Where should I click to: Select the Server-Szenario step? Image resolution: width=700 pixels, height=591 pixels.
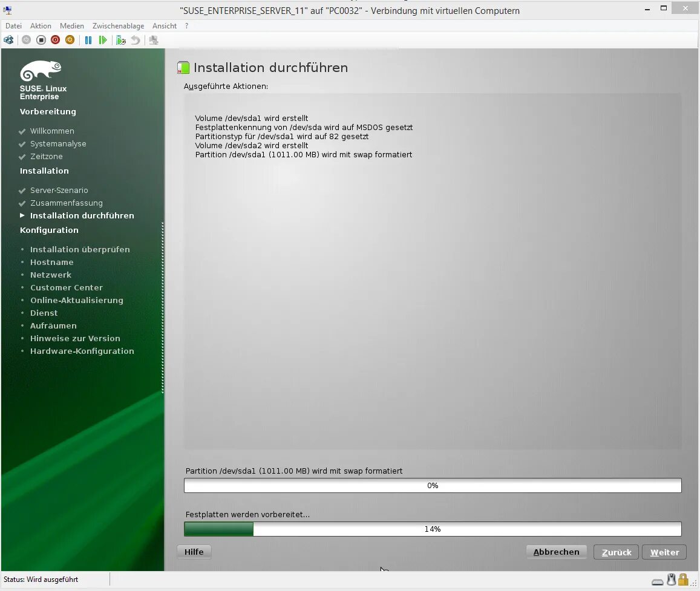click(59, 190)
